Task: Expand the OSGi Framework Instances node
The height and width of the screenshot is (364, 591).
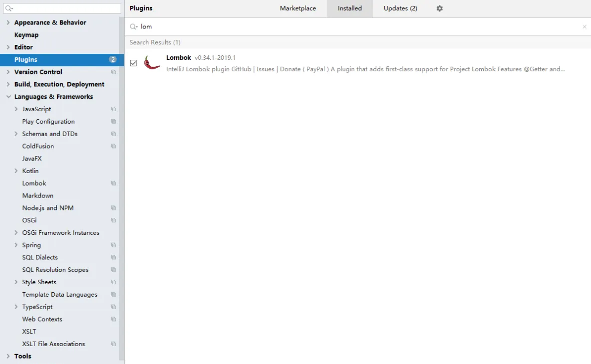Action: click(16, 233)
